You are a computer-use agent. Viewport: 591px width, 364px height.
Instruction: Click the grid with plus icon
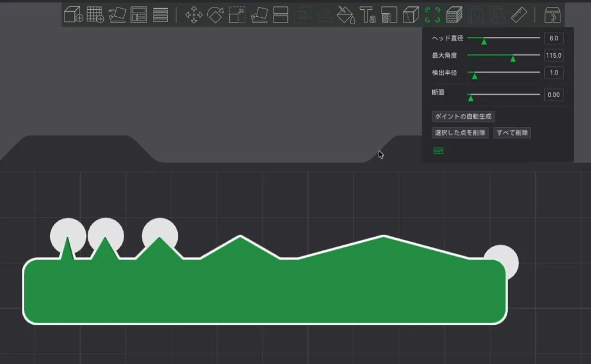[95, 15]
